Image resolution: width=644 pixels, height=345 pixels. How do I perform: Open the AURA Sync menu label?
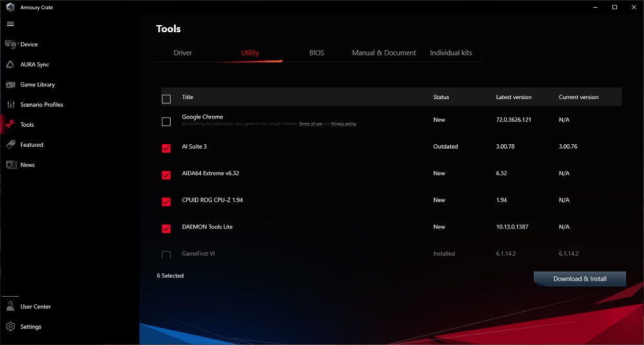coord(35,64)
